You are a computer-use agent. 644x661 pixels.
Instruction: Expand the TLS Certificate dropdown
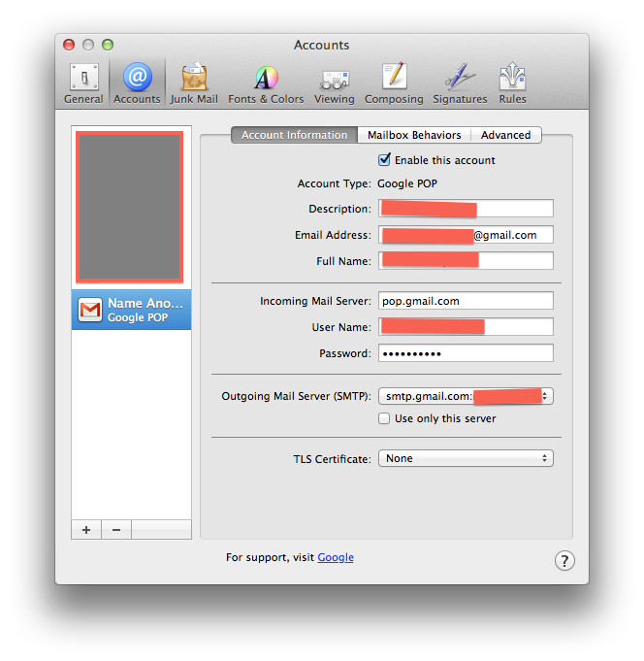pos(466,458)
